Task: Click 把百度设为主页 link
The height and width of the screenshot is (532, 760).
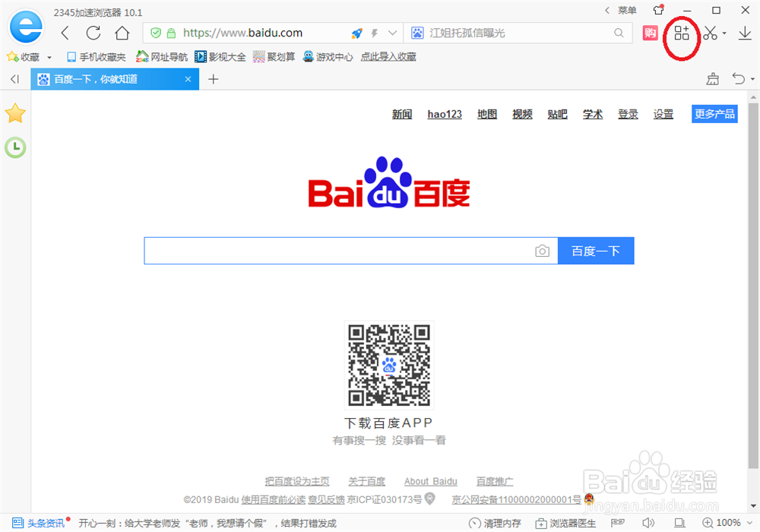Action: [297, 482]
